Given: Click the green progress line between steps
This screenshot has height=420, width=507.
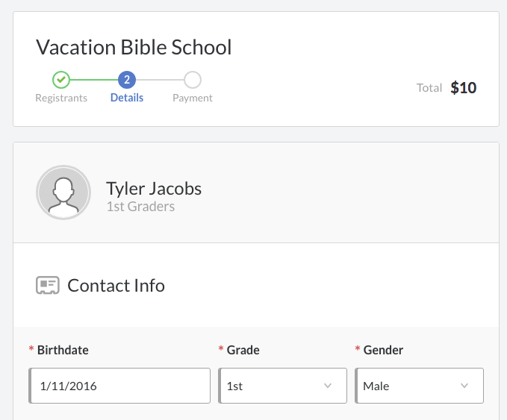Looking at the screenshot, I should pos(94,80).
